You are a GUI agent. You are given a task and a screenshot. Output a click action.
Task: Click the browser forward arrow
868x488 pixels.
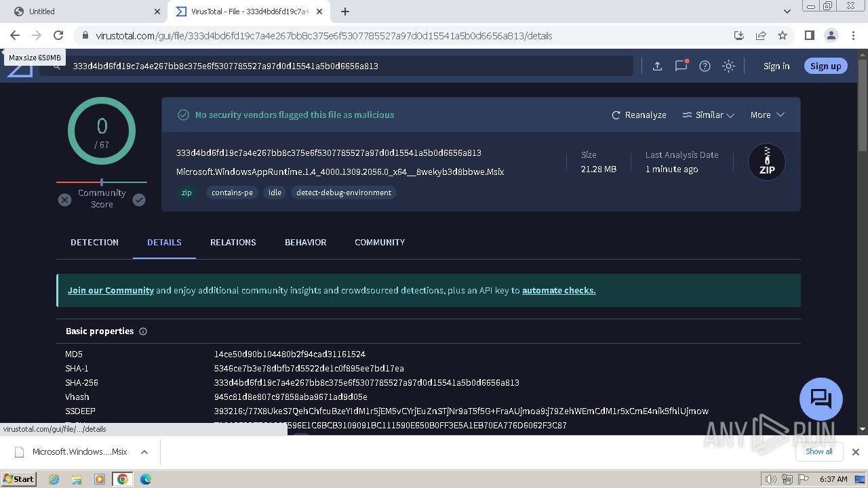coord(37,35)
